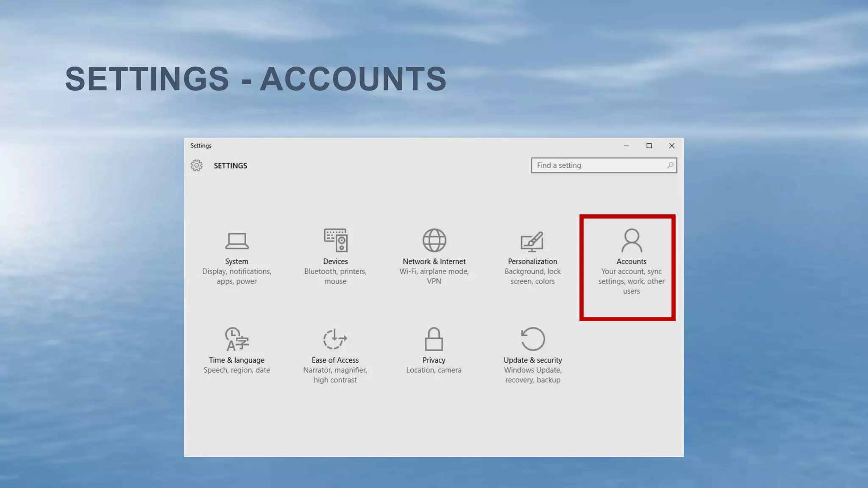Image resolution: width=868 pixels, height=488 pixels.
Task: Open the Ease of Access icon
Action: [x=335, y=338]
